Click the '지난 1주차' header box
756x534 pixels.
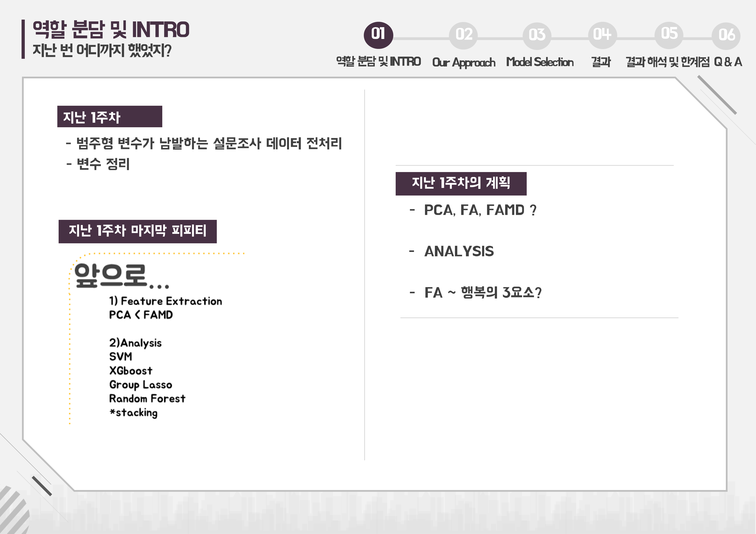click(x=109, y=116)
